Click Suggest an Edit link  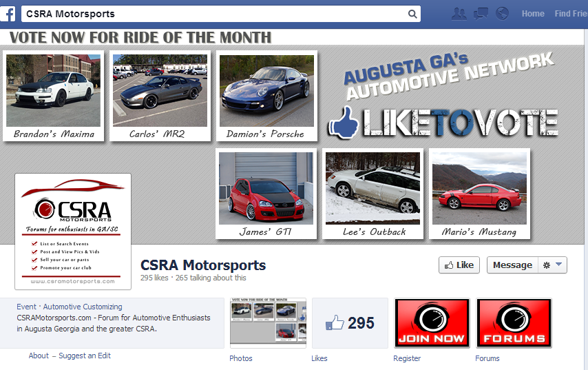coord(85,356)
